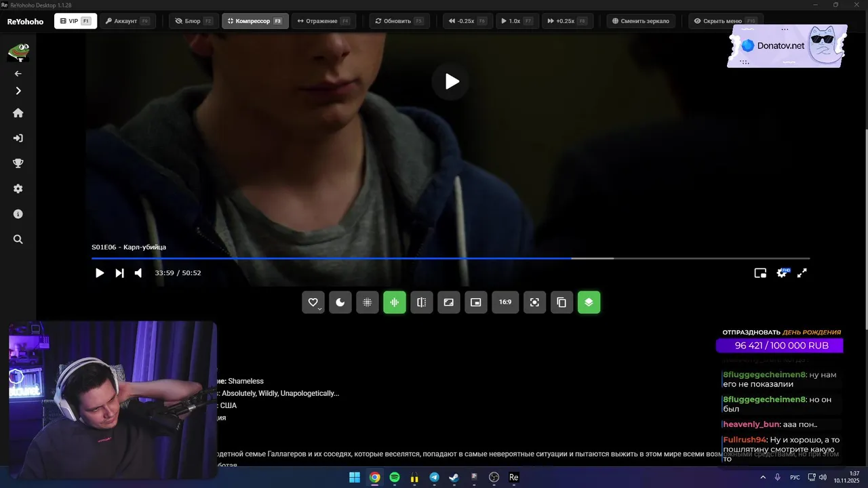
Task: Mute the player volume speaker icon
Action: pos(138,273)
